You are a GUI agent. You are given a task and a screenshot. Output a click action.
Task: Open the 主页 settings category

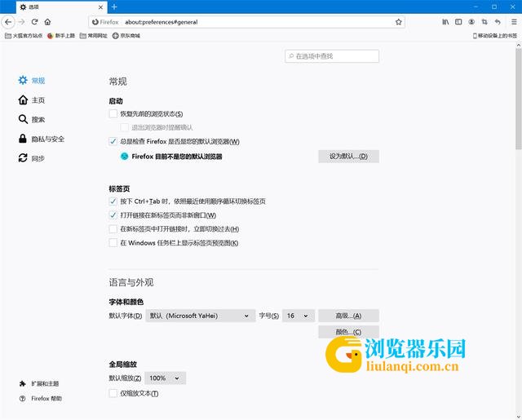32,99
